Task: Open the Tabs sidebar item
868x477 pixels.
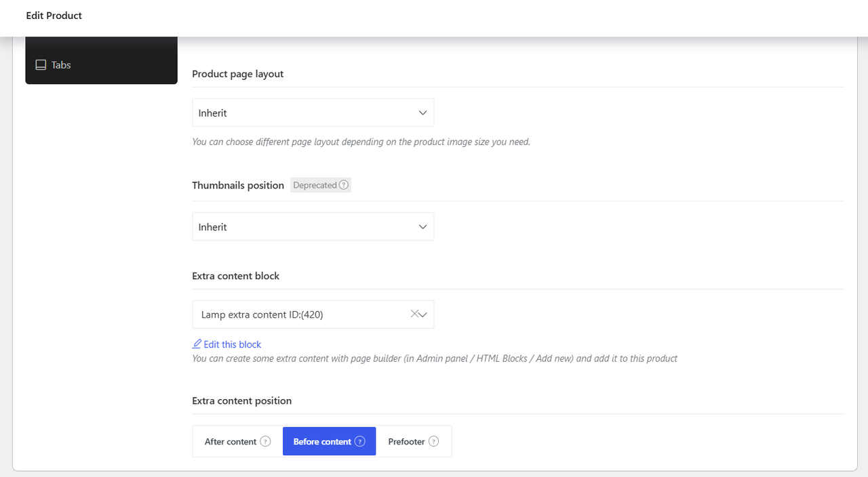Action: coord(101,65)
